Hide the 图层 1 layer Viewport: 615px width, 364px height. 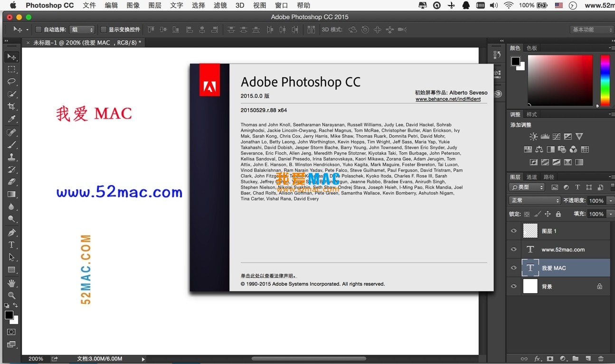[x=513, y=231]
